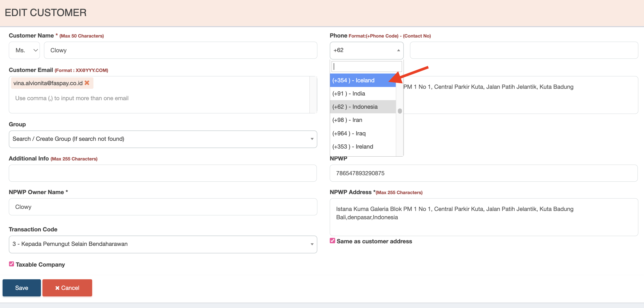Click the Save button
The width and height of the screenshot is (644, 308).
tap(22, 288)
